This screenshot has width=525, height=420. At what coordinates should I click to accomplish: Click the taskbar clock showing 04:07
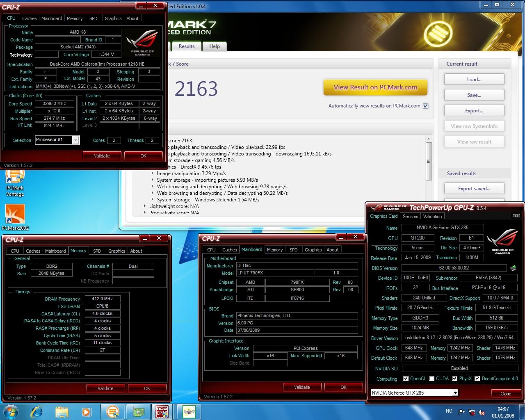pyautogui.click(x=503, y=412)
